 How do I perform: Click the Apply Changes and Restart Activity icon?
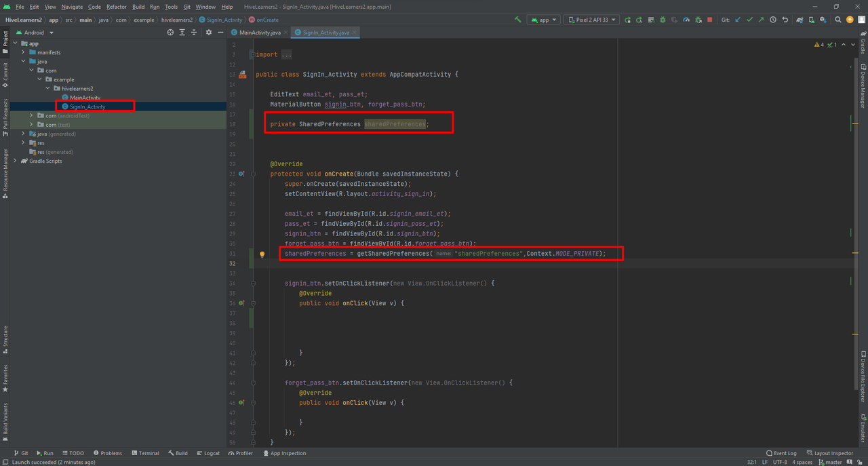[x=639, y=20]
